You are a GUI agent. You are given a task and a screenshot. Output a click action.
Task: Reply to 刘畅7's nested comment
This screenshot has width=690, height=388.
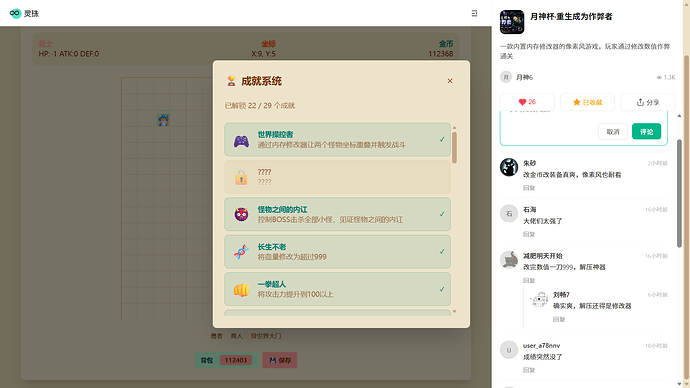[558, 319]
